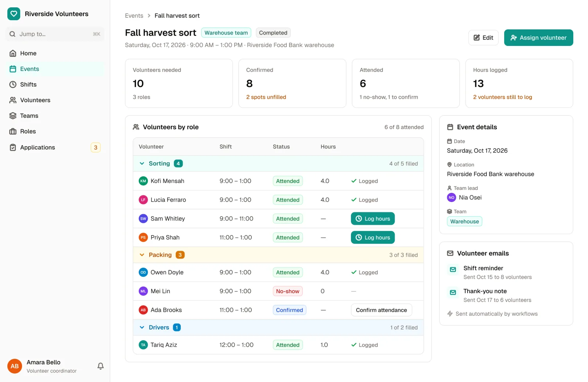The width and height of the screenshot is (588, 382).
Task: Click Lucia Ferraro's LF avatar
Action: pyautogui.click(x=143, y=200)
